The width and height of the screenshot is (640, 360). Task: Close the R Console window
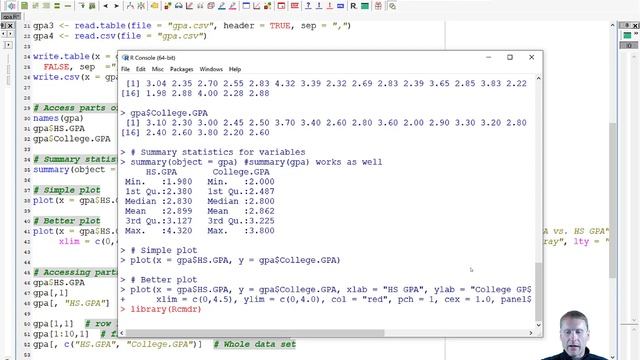tap(531, 57)
